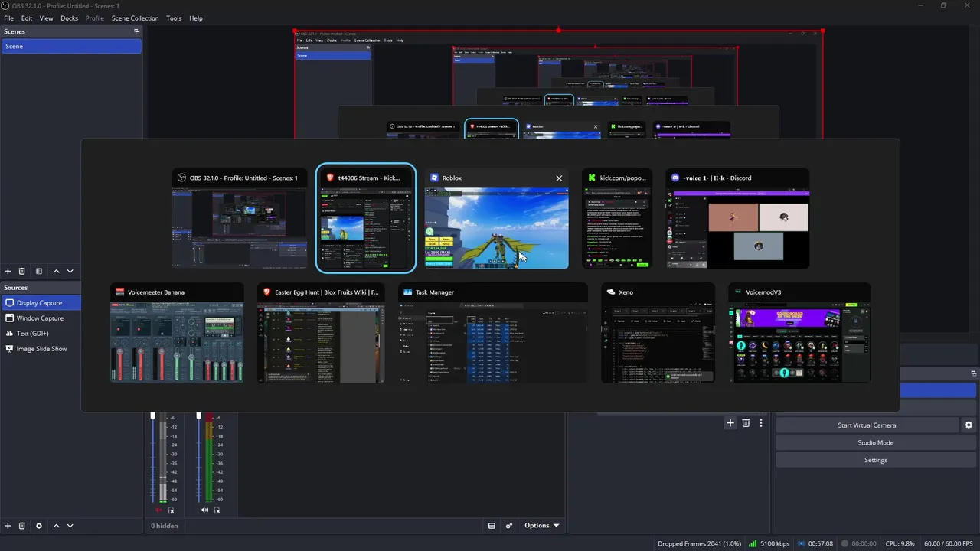Add a new source in Sources panel

(8, 526)
